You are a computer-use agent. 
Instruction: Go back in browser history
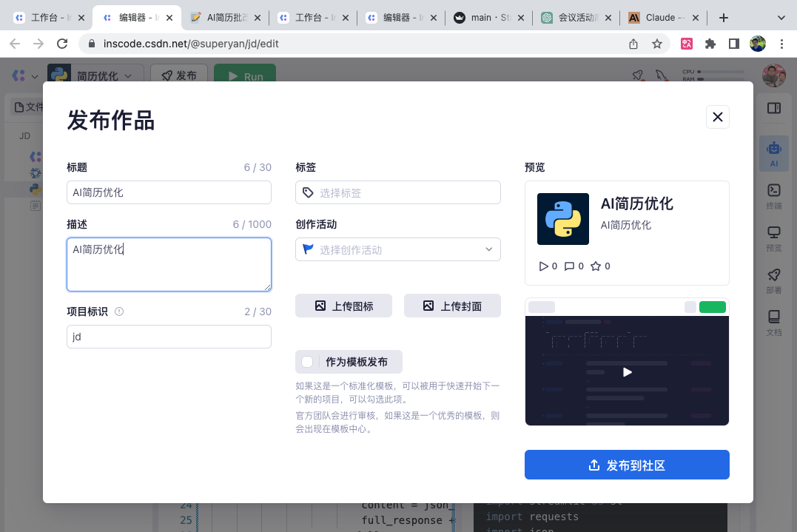(x=15, y=44)
